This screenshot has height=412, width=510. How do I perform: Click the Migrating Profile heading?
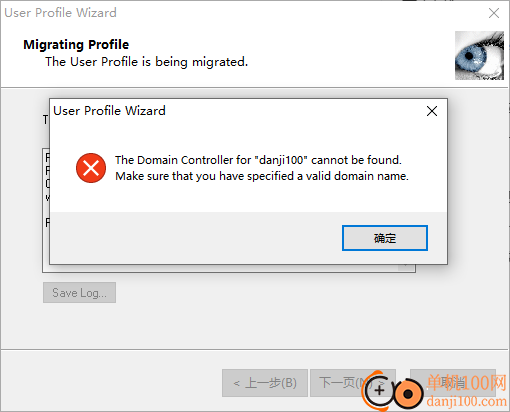coord(76,44)
